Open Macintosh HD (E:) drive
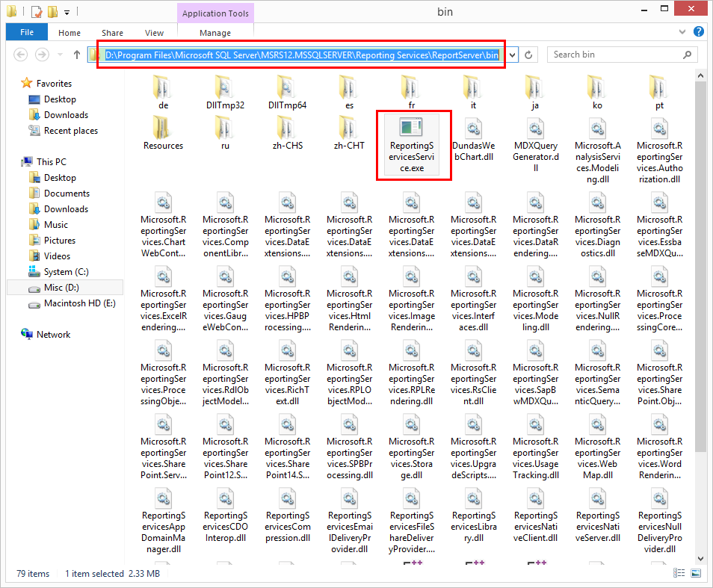Image resolution: width=713 pixels, height=588 pixels. [79, 303]
